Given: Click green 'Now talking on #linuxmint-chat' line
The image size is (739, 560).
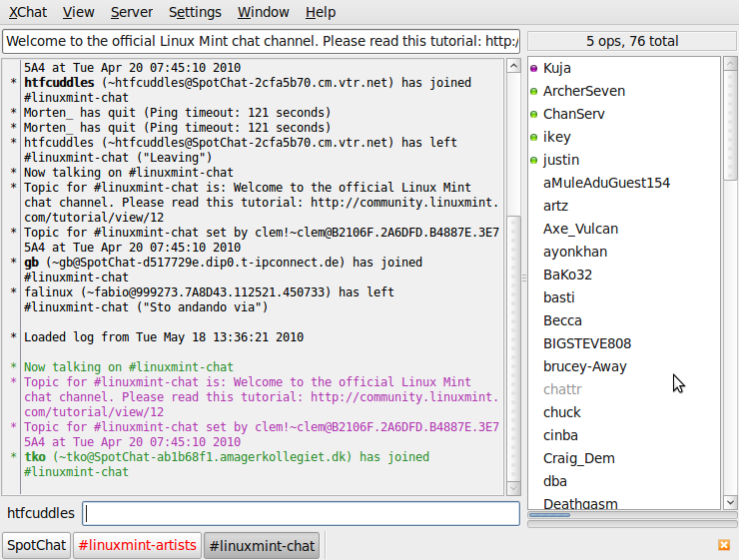Looking at the screenshot, I should [128, 367].
